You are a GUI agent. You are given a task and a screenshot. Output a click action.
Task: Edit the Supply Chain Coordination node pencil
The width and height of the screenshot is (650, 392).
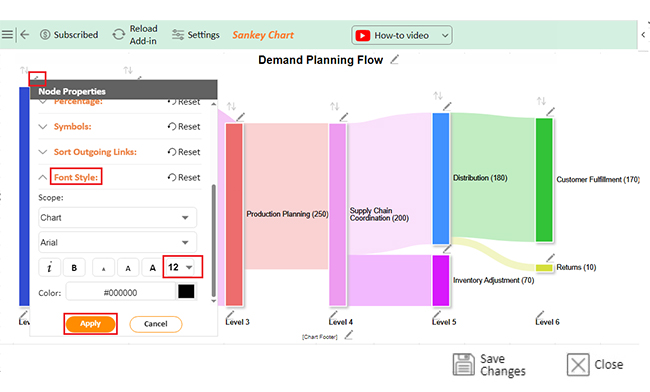(x=343, y=117)
